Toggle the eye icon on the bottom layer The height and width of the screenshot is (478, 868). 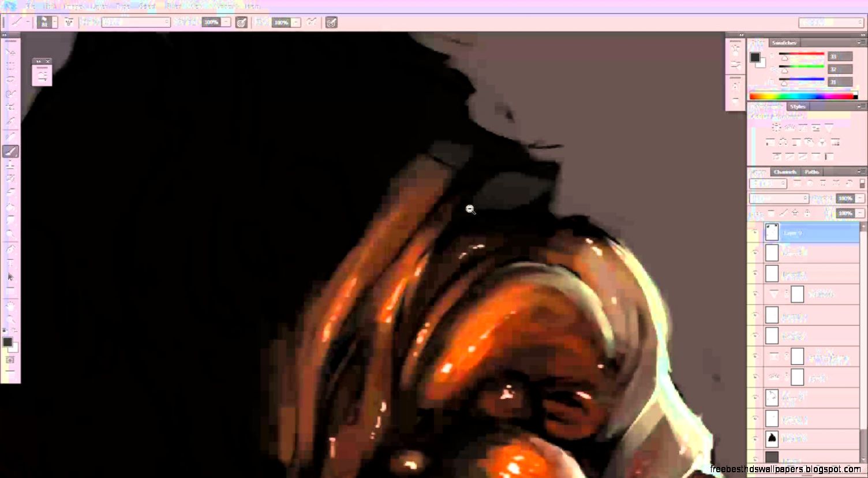tap(756, 458)
